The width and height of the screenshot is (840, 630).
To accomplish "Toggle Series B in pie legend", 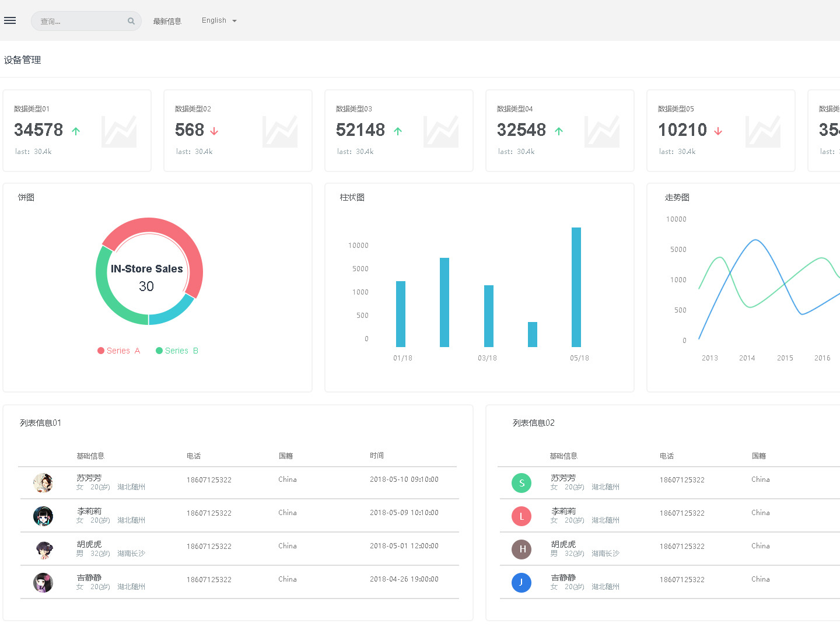I will 177,351.
